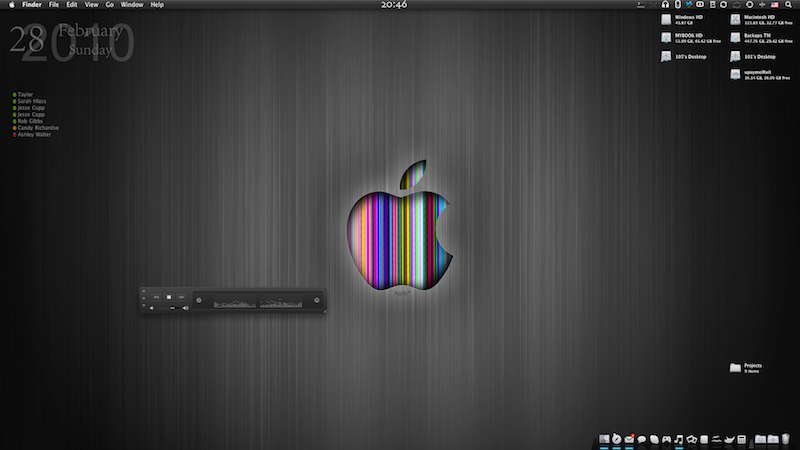Viewport: 800px width, 450px height.
Task: Open the File menu
Action: click(54, 5)
